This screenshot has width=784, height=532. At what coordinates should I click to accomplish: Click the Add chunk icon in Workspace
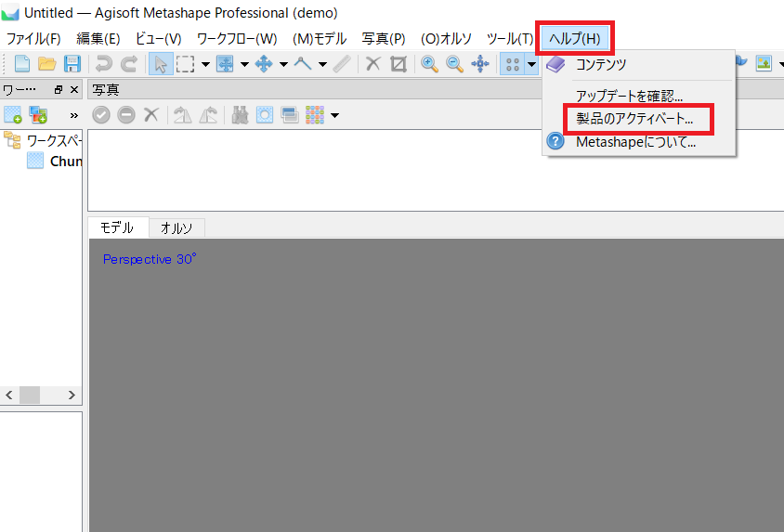(x=13, y=115)
